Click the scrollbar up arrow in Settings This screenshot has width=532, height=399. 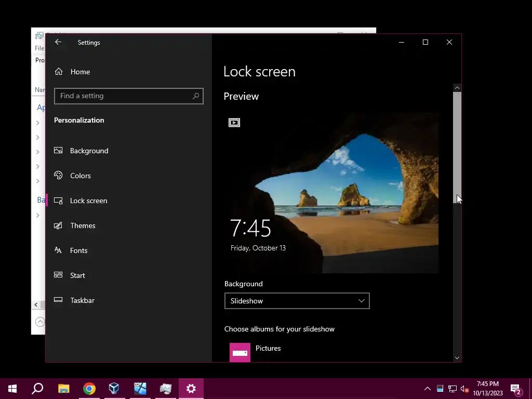tap(457, 88)
